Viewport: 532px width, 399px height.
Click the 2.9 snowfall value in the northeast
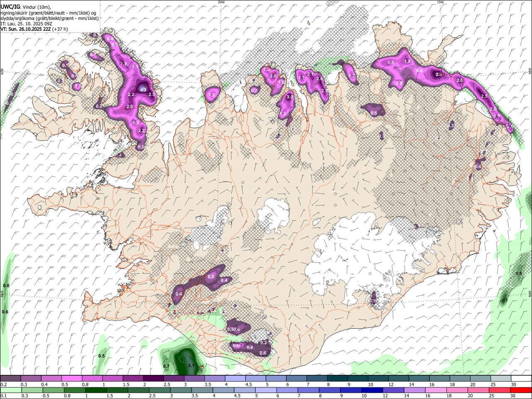(439, 74)
